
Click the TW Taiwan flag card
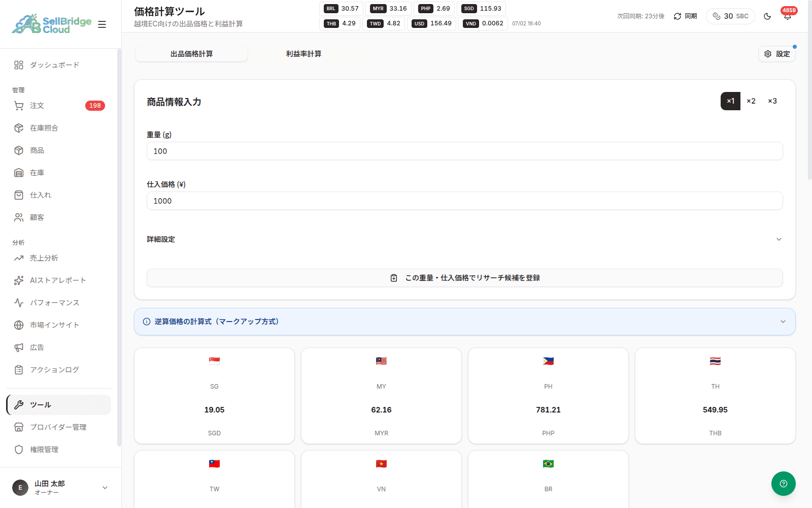(x=214, y=479)
